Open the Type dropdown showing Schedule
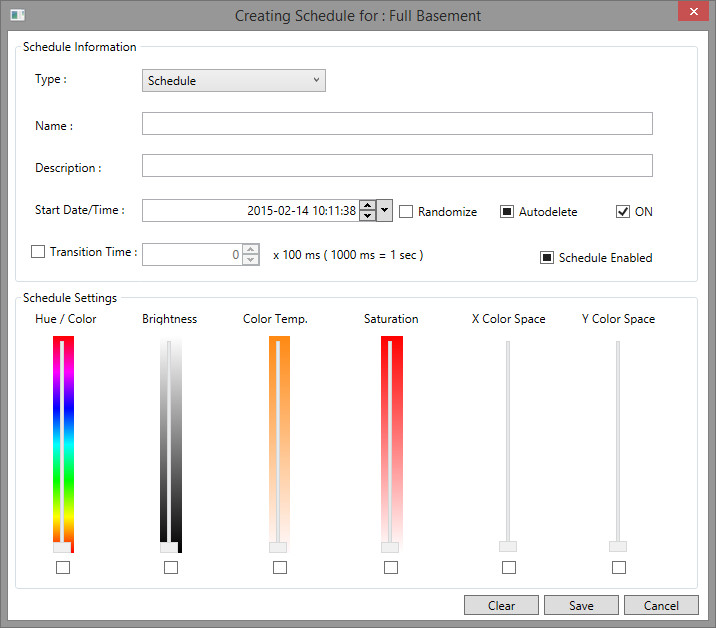 point(234,80)
